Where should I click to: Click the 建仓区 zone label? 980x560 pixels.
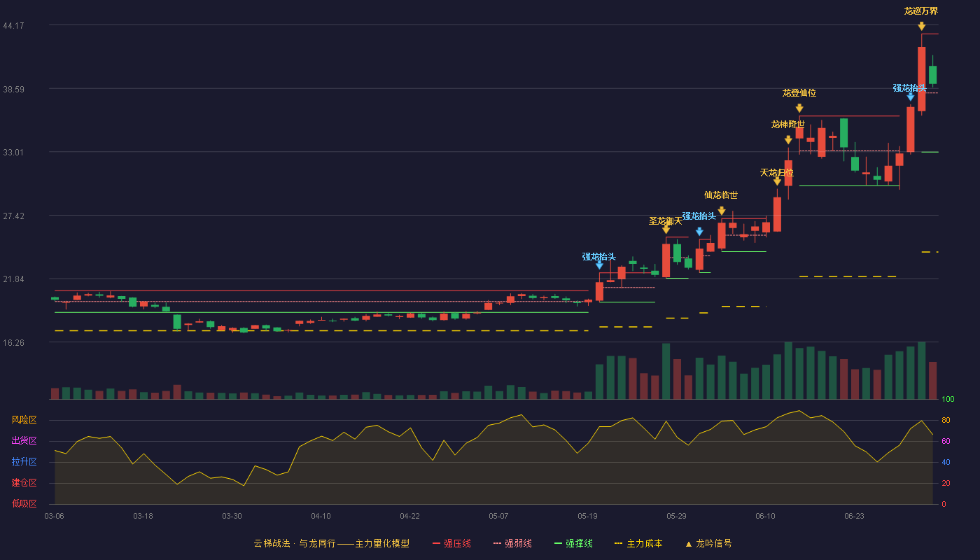pyautogui.click(x=24, y=483)
